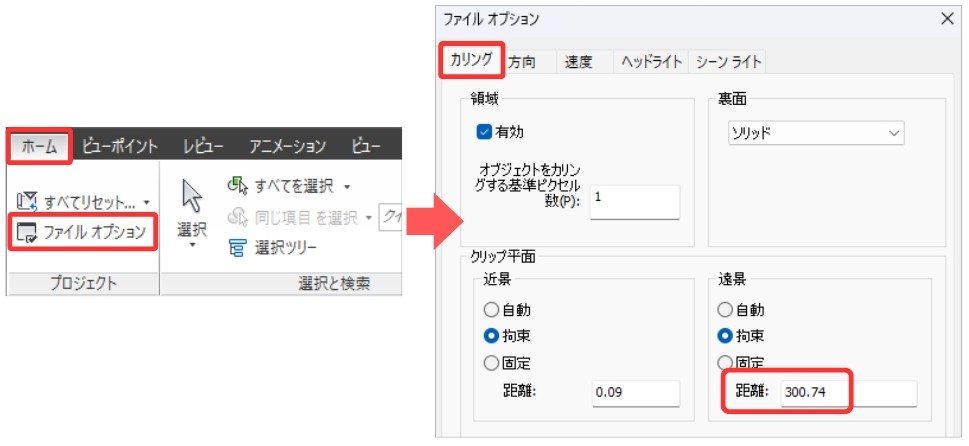
Task: Click the プロジェクト panel label
Action: (x=83, y=284)
